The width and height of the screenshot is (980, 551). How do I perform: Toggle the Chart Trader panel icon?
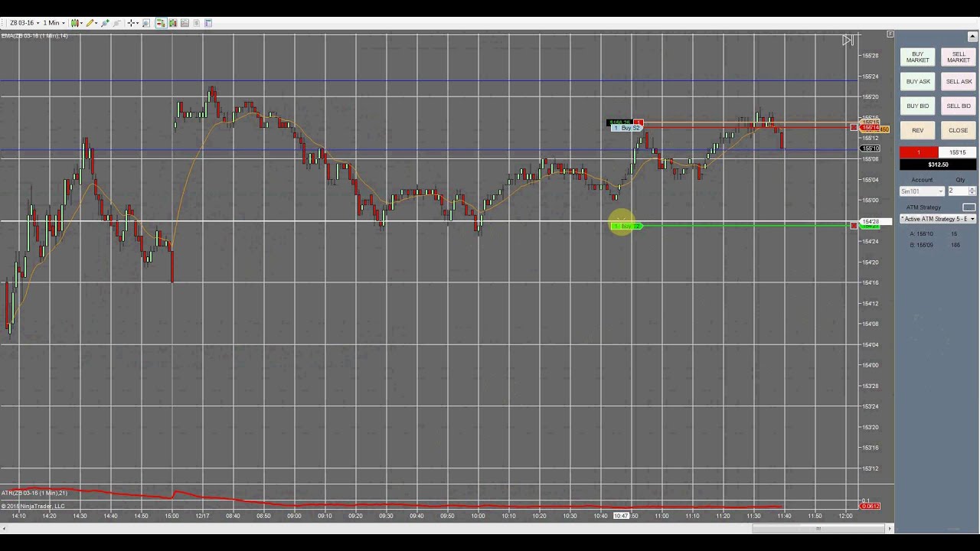click(x=161, y=23)
